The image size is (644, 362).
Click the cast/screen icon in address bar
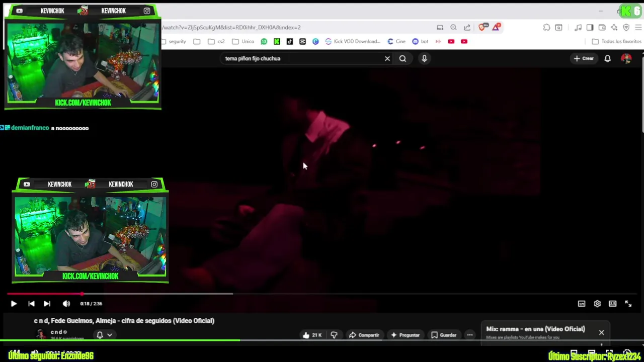pyautogui.click(x=440, y=28)
